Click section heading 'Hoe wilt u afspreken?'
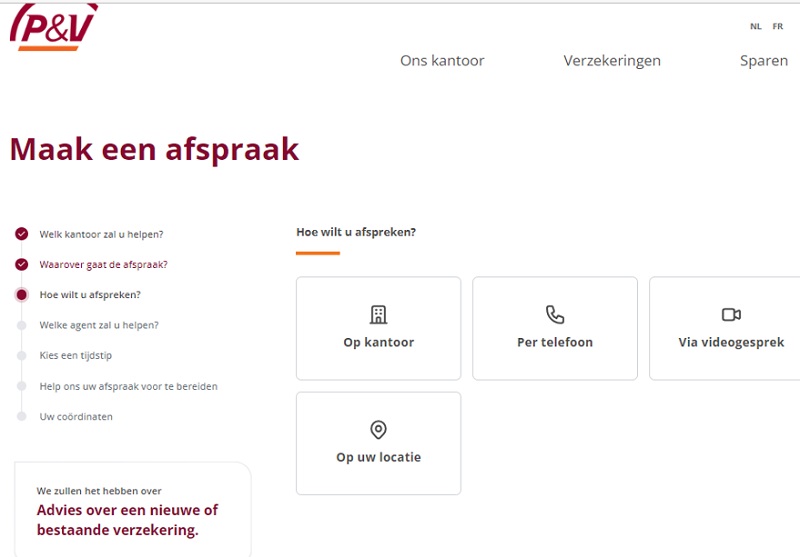The image size is (800, 557). 356,232
